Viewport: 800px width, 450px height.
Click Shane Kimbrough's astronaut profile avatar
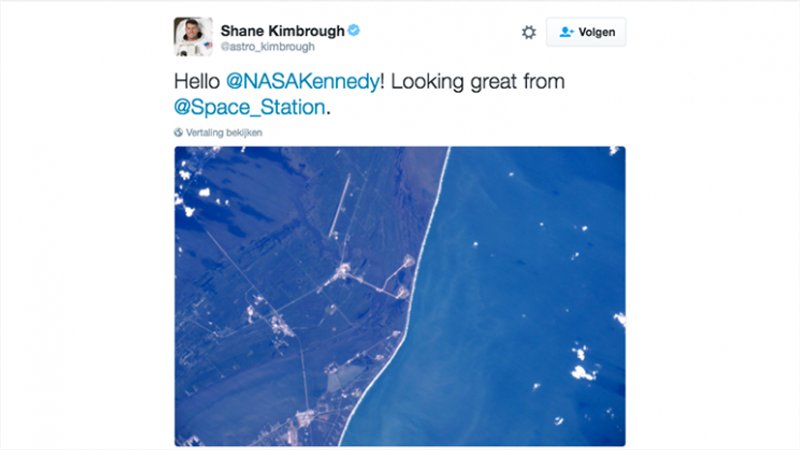click(193, 36)
